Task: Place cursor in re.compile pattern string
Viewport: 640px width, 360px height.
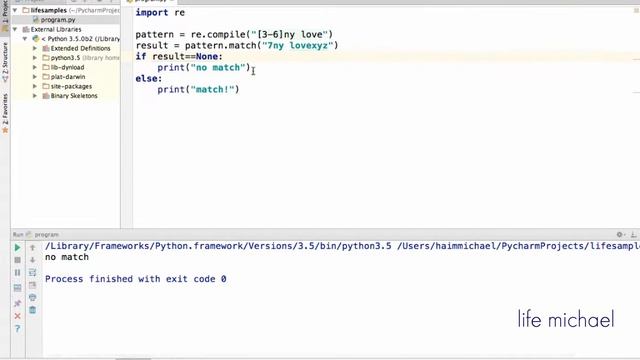Action: click(x=290, y=34)
